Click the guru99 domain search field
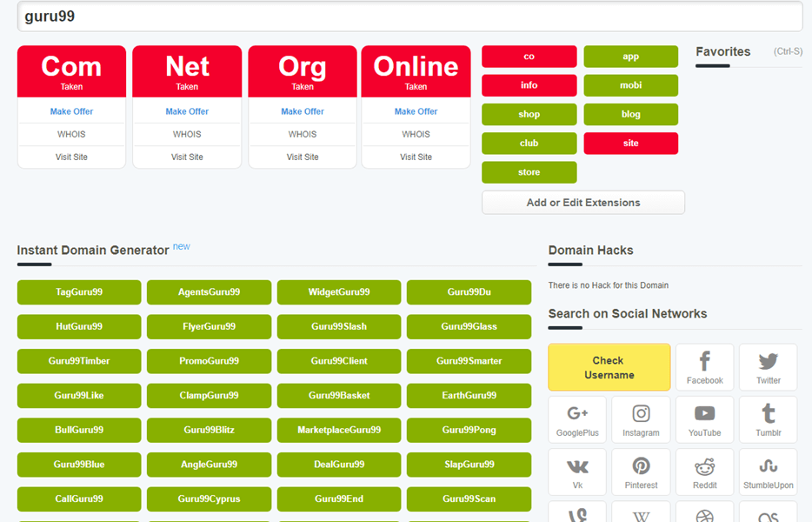Screen dimensions: 812x522 [x=409, y=17]
